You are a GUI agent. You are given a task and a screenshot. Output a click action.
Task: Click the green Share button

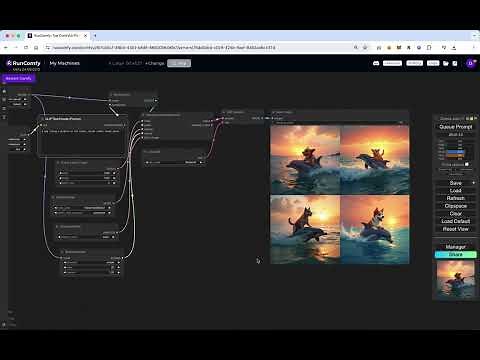click(x=455, y=254)
